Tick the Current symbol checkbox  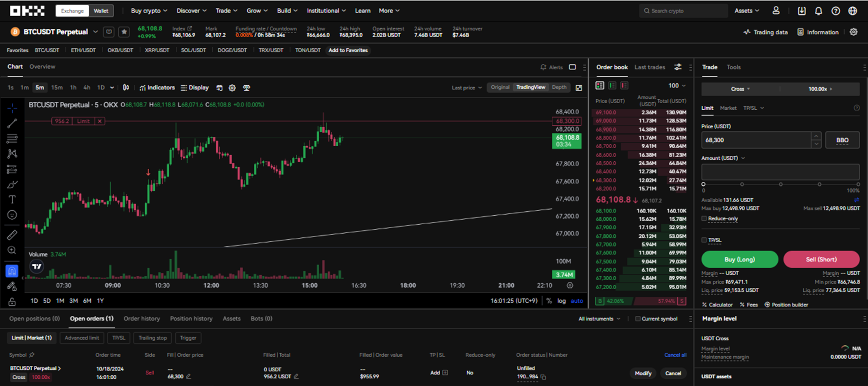coord(638,319)
